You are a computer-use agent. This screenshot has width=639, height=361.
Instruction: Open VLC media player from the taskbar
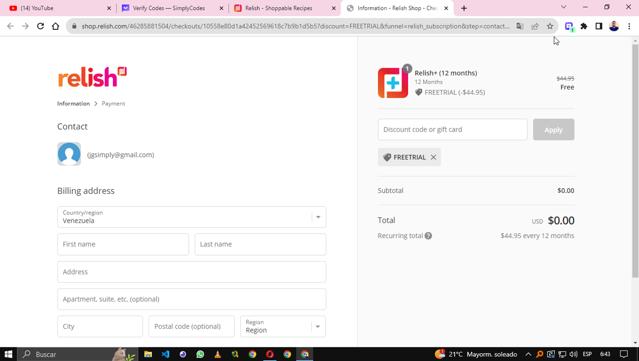218,354
